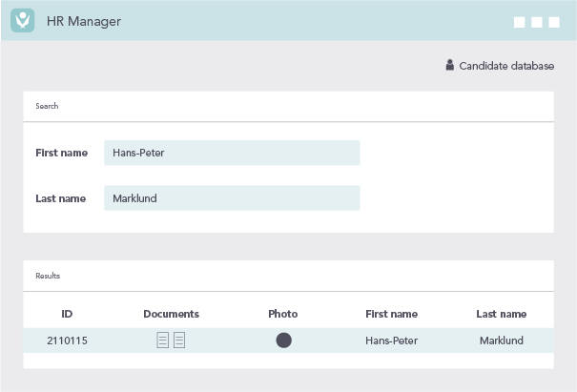The height and width of the screenshot is (392, 577).
Task: Click the rightmost white window control square
Action: click(x=554, y=23)
